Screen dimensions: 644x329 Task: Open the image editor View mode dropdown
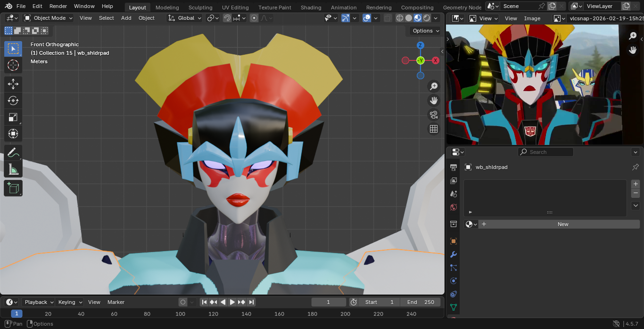483,18
